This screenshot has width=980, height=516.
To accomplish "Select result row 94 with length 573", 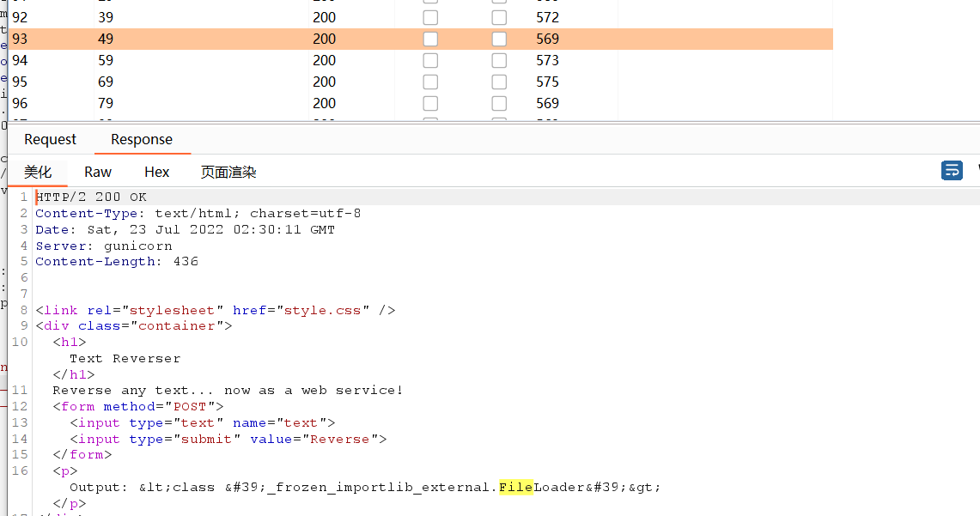I will pyautogui.click(x=547, y=60).
